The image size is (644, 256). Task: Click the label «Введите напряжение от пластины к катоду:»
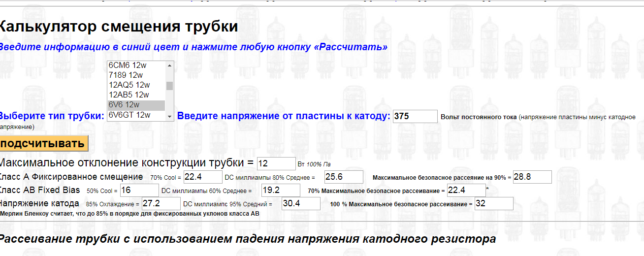[284, 116]
